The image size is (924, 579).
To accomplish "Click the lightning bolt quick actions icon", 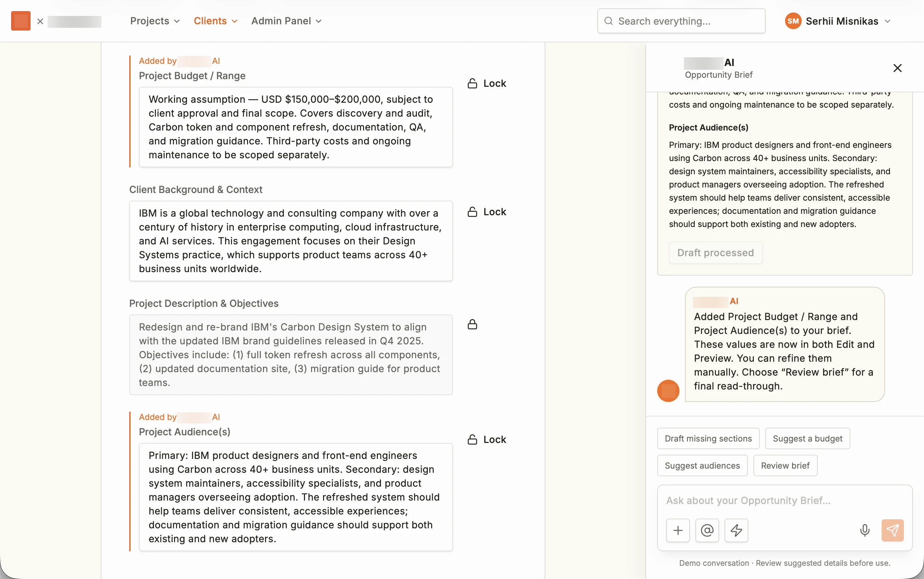I will 736,530.
